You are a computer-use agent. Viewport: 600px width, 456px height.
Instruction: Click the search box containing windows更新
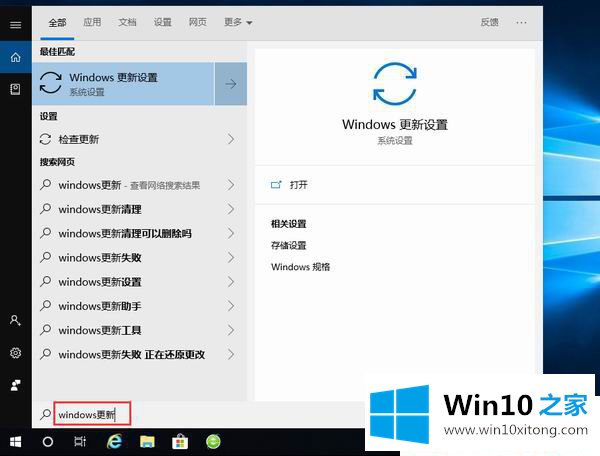[92, 414]
